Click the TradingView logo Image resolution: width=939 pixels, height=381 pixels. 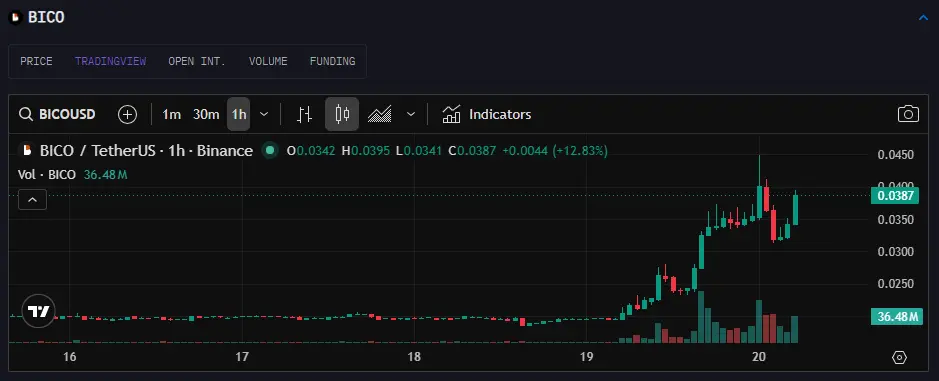39,312
